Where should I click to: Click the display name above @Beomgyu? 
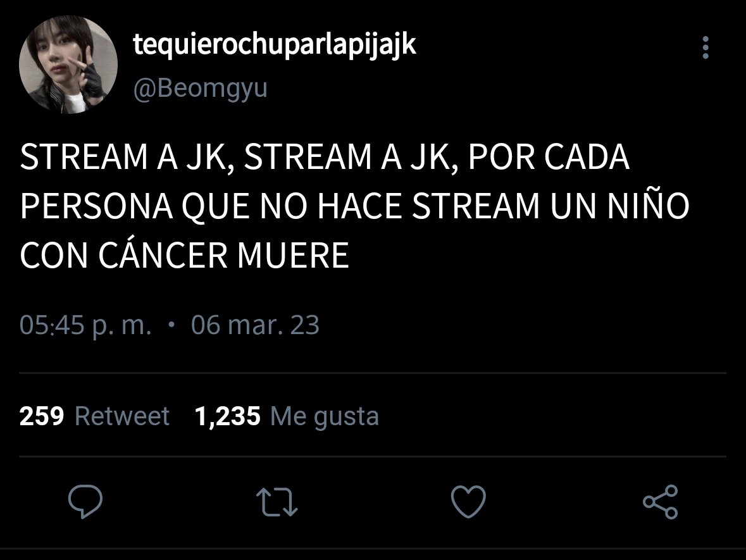pos(275,46)
